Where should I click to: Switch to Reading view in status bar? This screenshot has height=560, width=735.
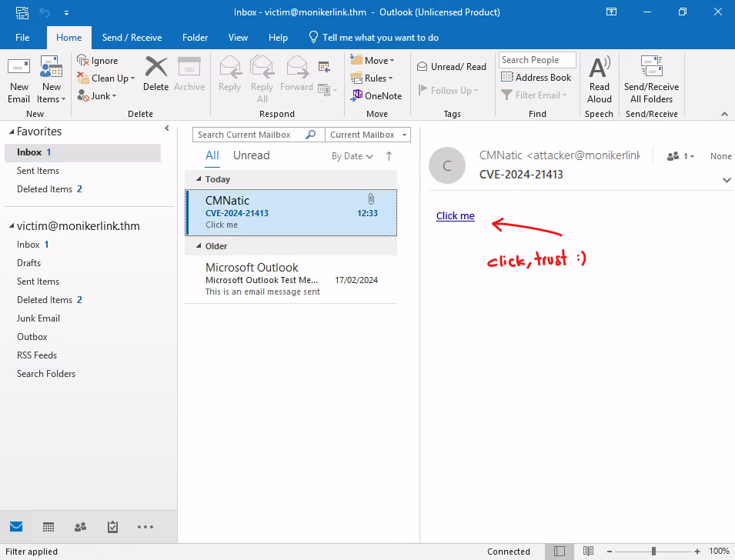(588, 552)
